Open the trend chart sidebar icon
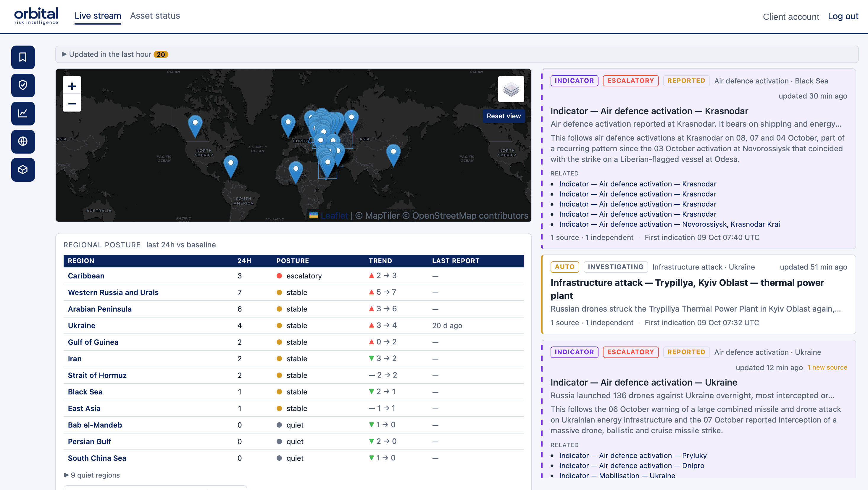The image size is (868, 490). point(23,113)
